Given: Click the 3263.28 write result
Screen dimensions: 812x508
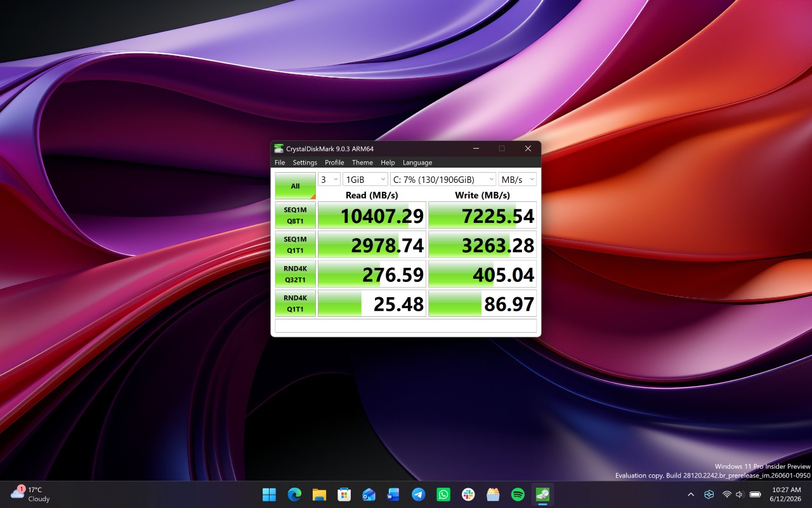Looking at the screenshot, I should point(482,244).
